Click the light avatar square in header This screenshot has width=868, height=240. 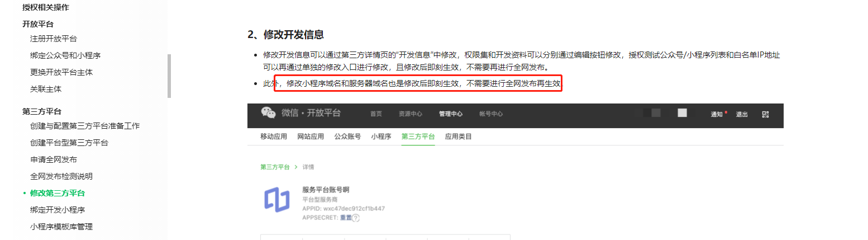click(x=682, y=113)
